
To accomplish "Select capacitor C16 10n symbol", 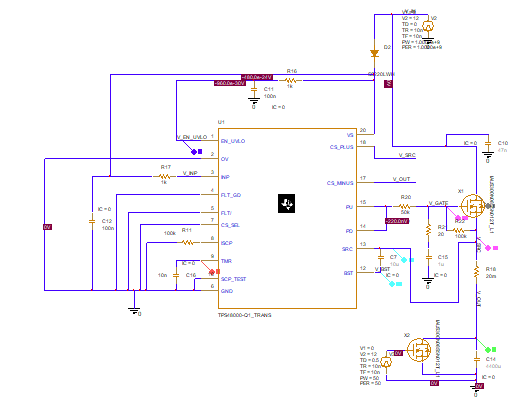I will point(176,275).
